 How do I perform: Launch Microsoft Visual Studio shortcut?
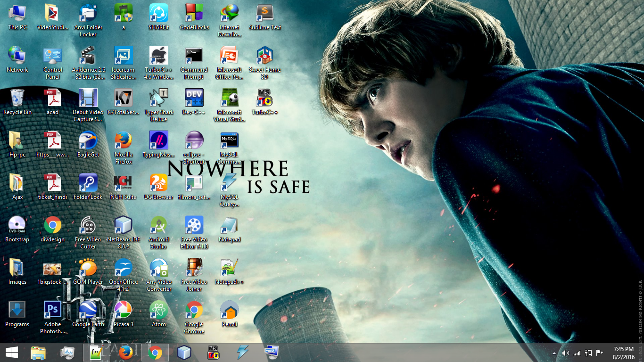230,106
